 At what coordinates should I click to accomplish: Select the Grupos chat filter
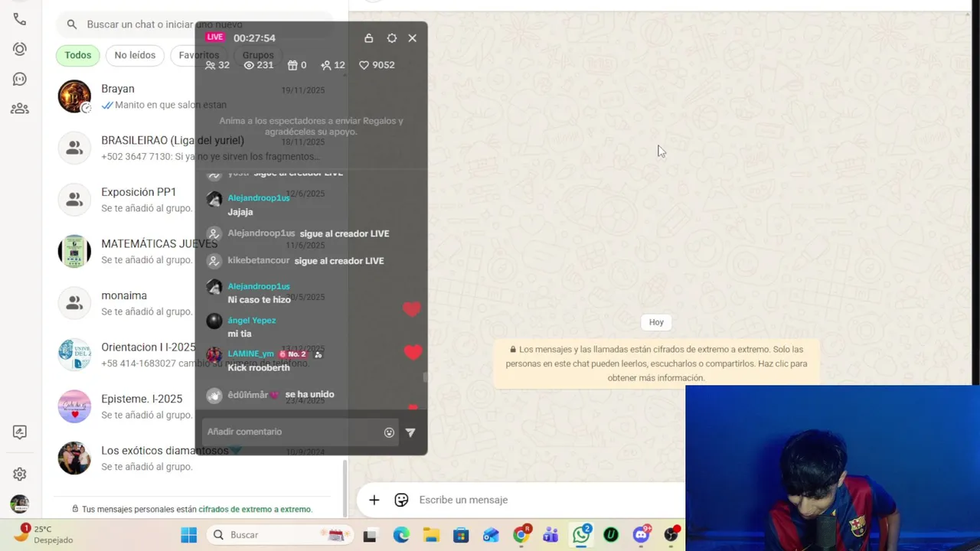(x=258, y=55)
